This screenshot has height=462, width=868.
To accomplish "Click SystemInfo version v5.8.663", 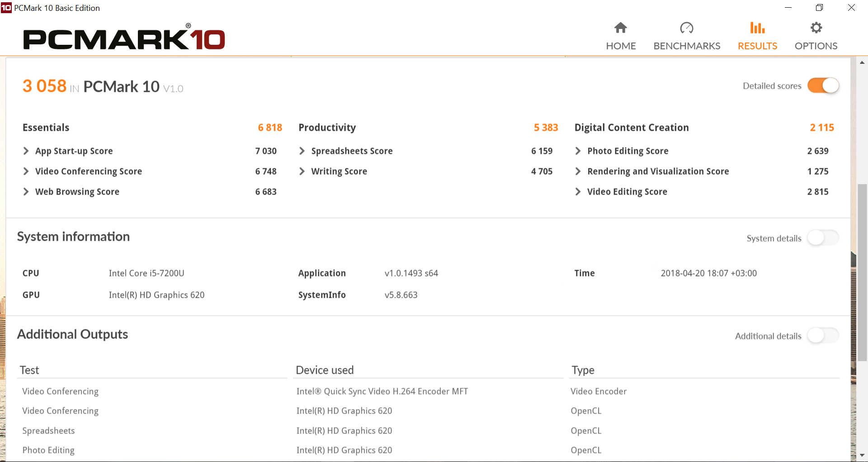I will [401, 295].
